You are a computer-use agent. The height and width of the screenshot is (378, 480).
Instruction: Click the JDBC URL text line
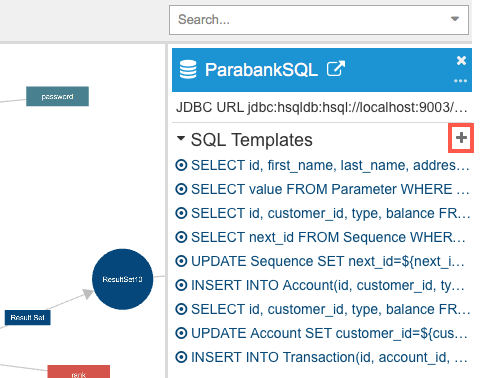pos(322,108)
